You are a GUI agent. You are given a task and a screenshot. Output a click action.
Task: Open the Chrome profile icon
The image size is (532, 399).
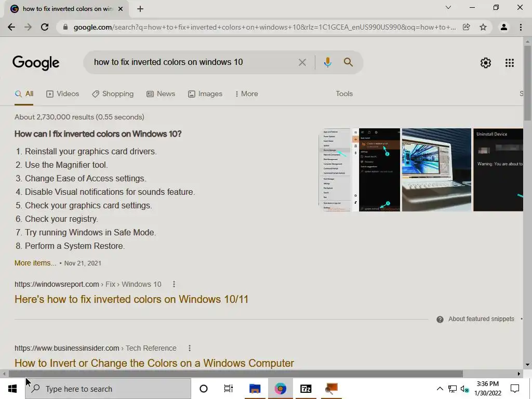[504, 27]
